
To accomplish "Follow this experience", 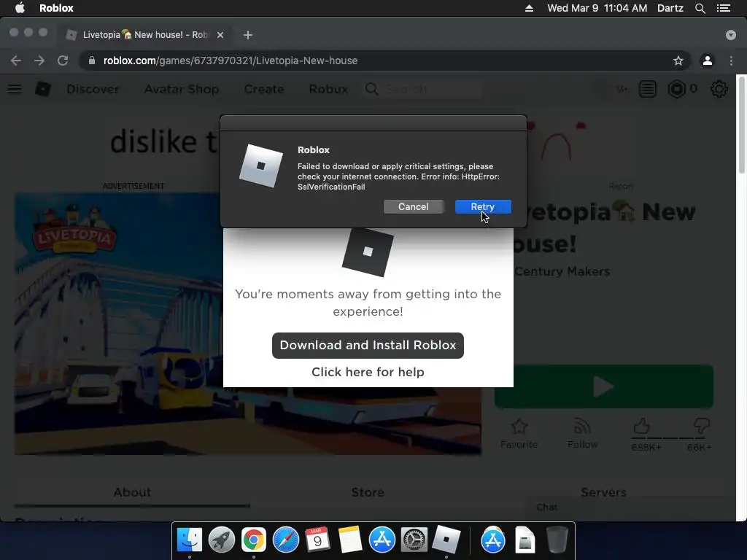I will click(583, 434).
